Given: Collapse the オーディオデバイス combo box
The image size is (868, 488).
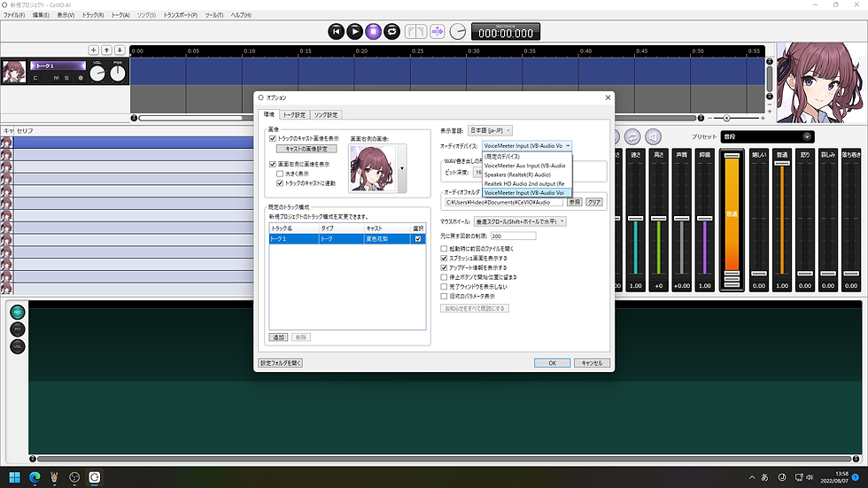Looking at the screenshot, I should tap(527, 145).
